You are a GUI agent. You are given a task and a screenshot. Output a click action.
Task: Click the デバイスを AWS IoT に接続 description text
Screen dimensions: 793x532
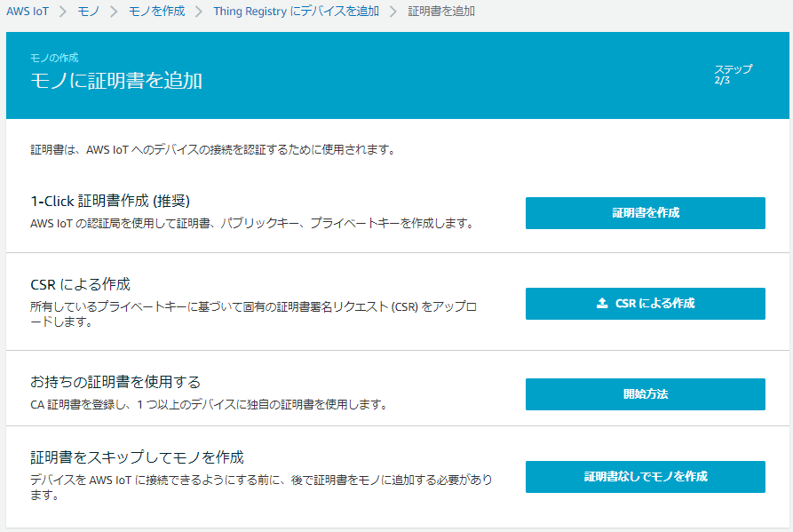click(261, 487)
